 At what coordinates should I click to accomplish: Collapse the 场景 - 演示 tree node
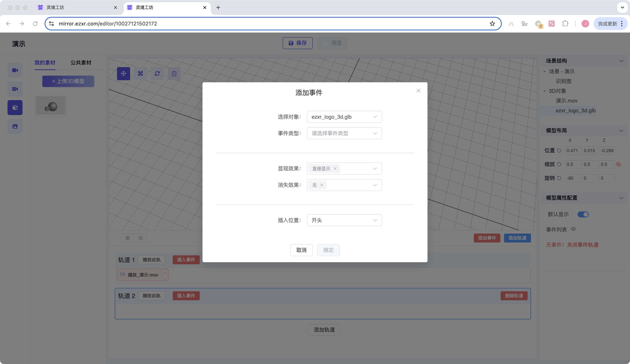click(544, 72)
